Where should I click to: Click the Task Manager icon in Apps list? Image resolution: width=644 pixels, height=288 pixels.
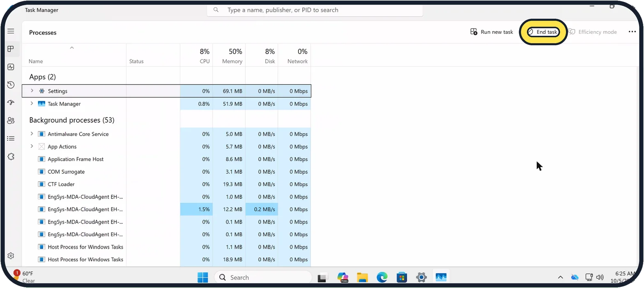coord(41,104)
